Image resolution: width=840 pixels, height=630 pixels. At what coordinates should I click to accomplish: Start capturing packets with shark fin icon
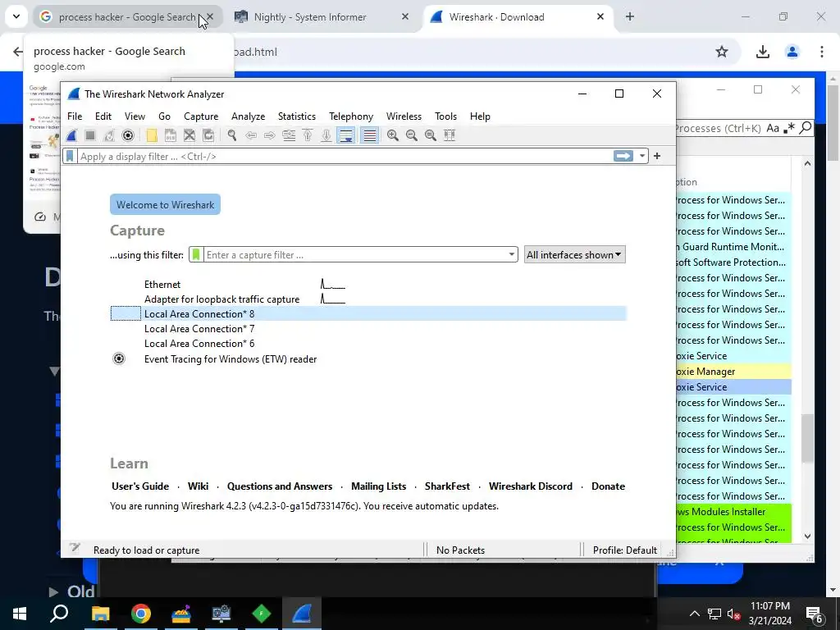pos(71,135)
